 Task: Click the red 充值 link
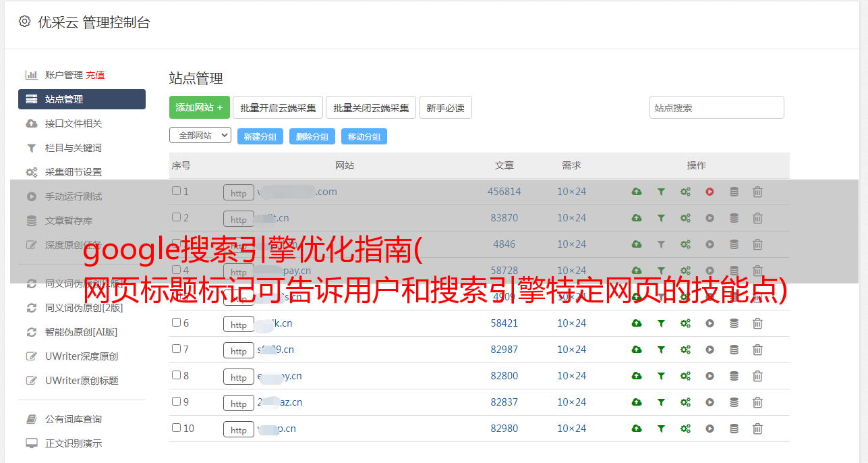coord(95,75)
